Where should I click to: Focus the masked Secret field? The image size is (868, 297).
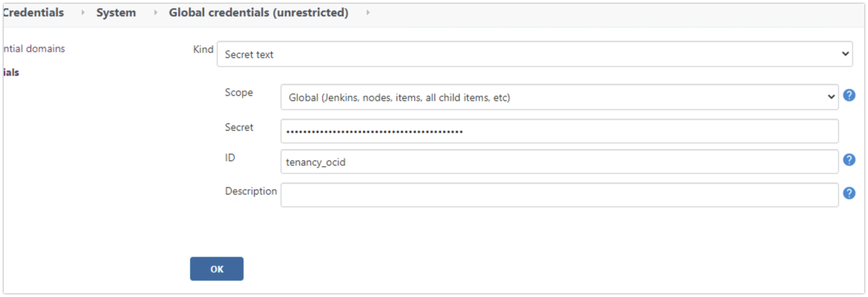click(x=559, y=131)
